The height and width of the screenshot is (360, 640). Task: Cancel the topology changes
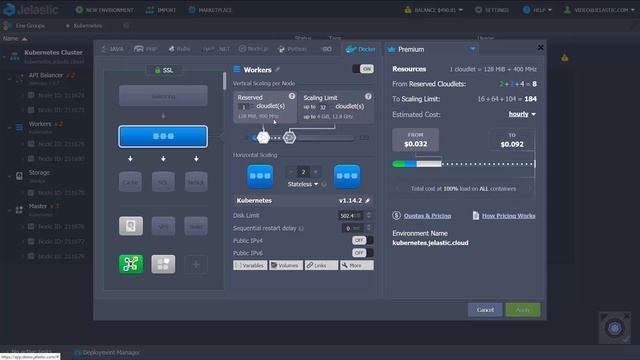pos(485,310)
